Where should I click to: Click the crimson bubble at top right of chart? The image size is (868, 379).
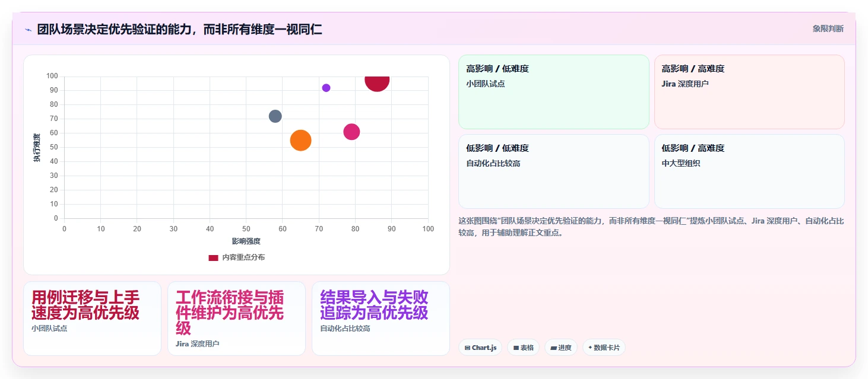click(x=377, y=82)
